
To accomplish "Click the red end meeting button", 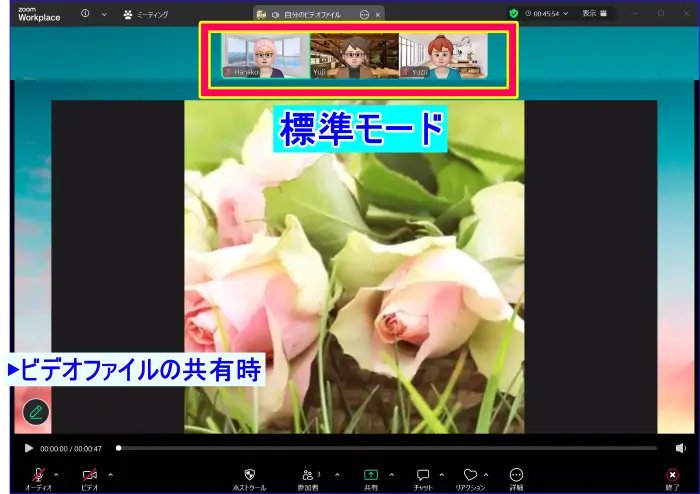I will pyautogui.click(x=673, y=474).
